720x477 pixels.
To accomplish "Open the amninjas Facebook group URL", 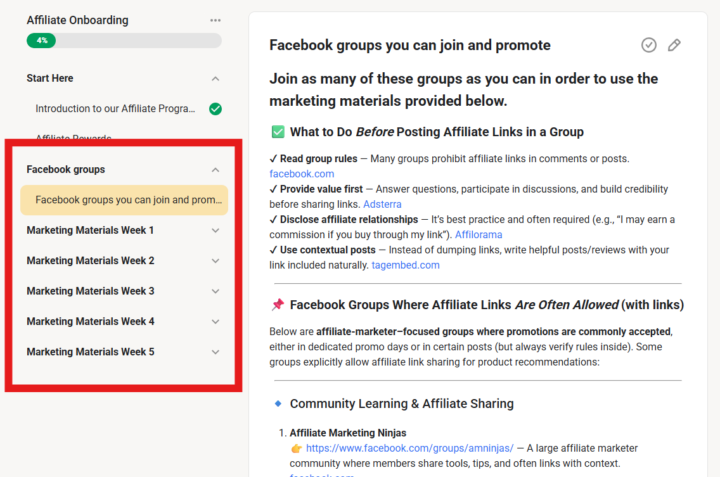I will click(x=410, y=448).
